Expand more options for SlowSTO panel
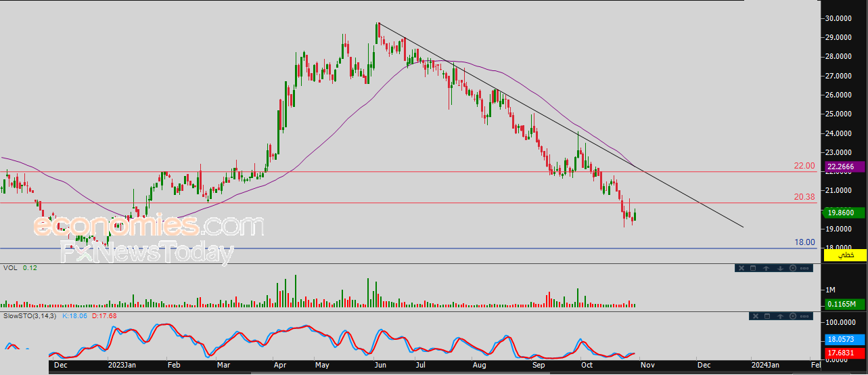 point(804,316)
